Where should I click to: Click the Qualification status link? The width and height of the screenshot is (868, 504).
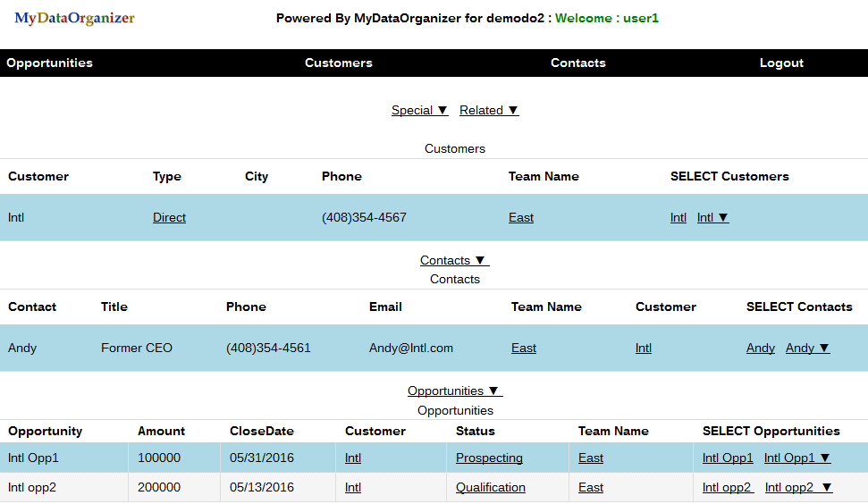click(491, 487)
